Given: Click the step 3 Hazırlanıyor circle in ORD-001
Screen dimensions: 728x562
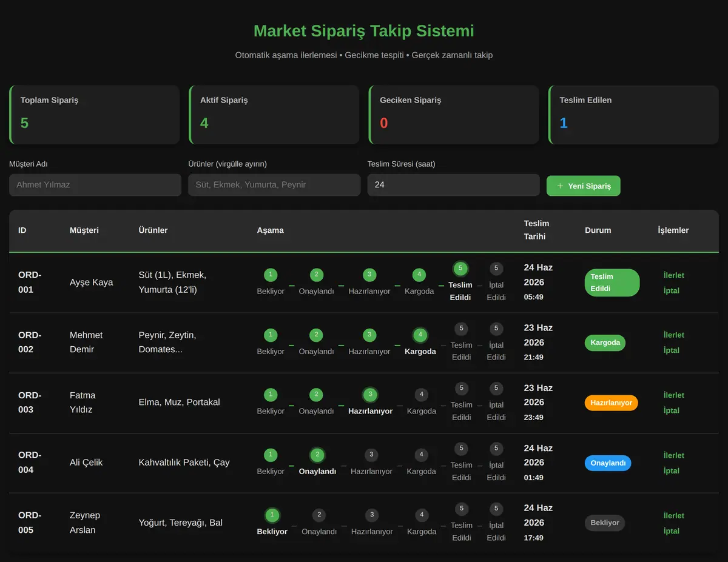Looking at the screenshot, I should coord(369,275).
